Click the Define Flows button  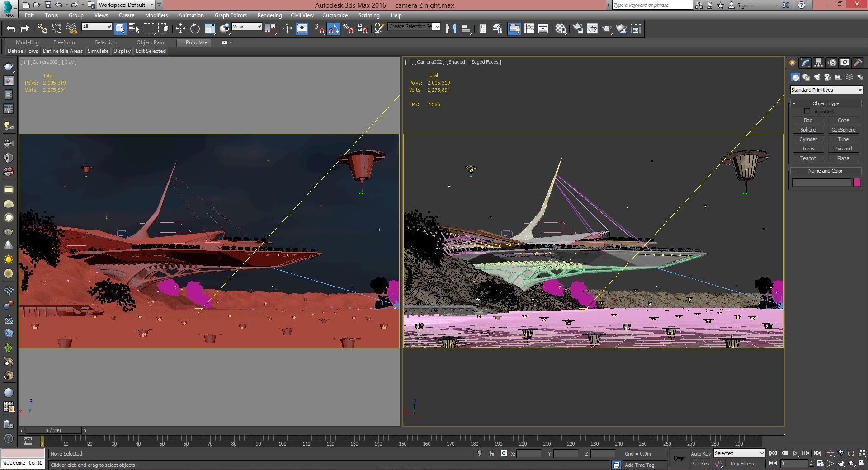pyautogui.click(x=23, y=51)
